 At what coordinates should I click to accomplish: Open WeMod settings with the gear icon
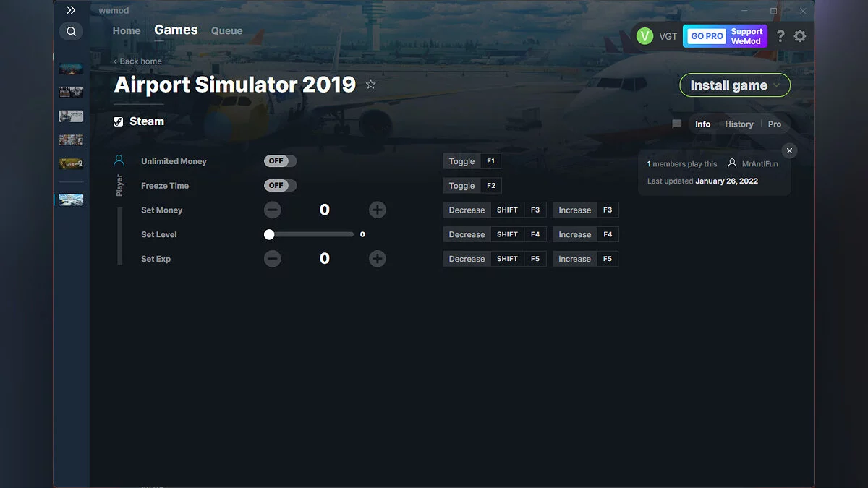pos(800,35)
